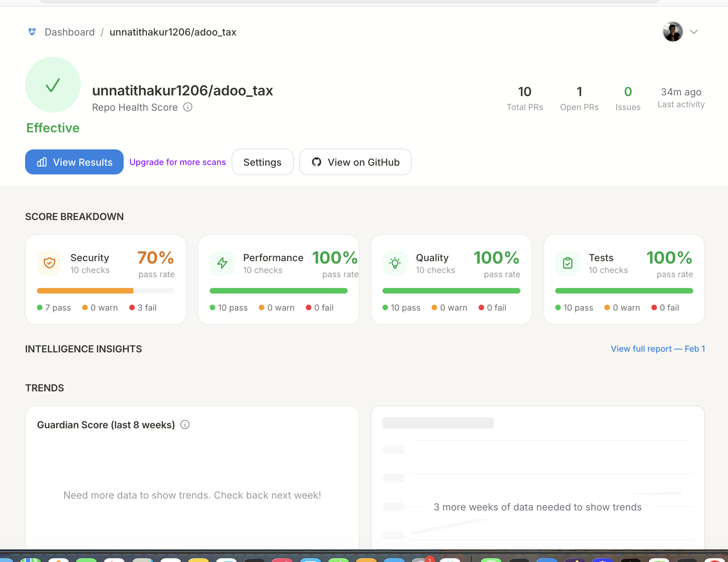Click View on GitHub button
The width and height of the screenshot is (728, 562).
pos(355,162)
